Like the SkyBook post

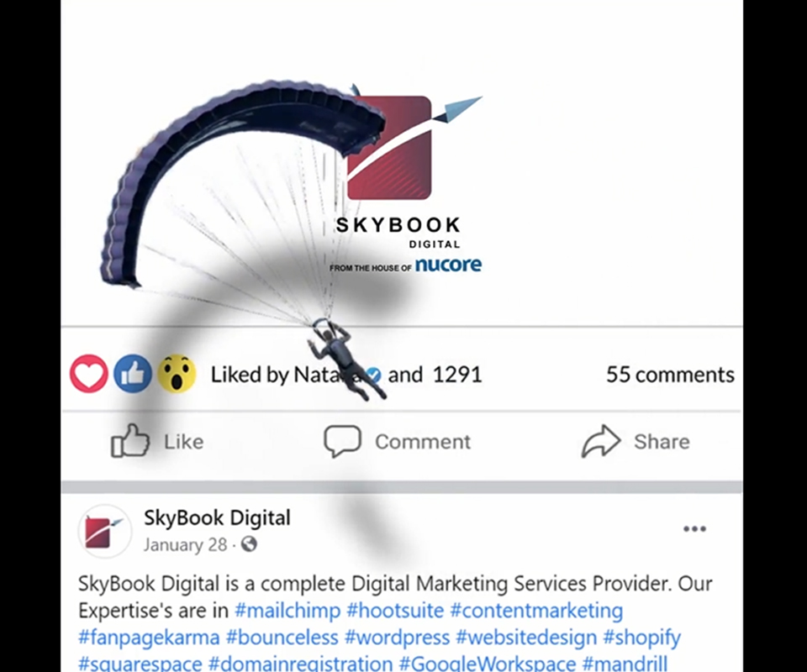[x=157, y=441]
